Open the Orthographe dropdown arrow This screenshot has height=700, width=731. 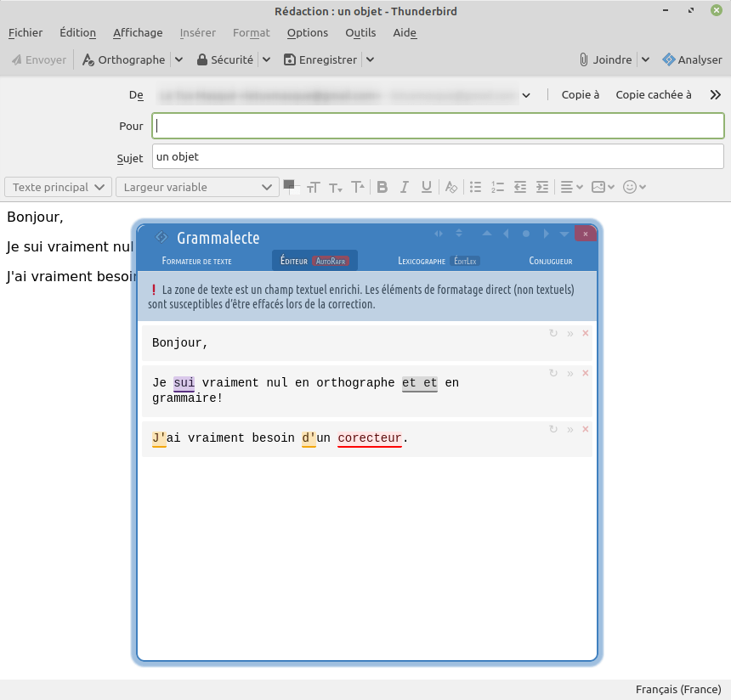(x=179, y=59)
